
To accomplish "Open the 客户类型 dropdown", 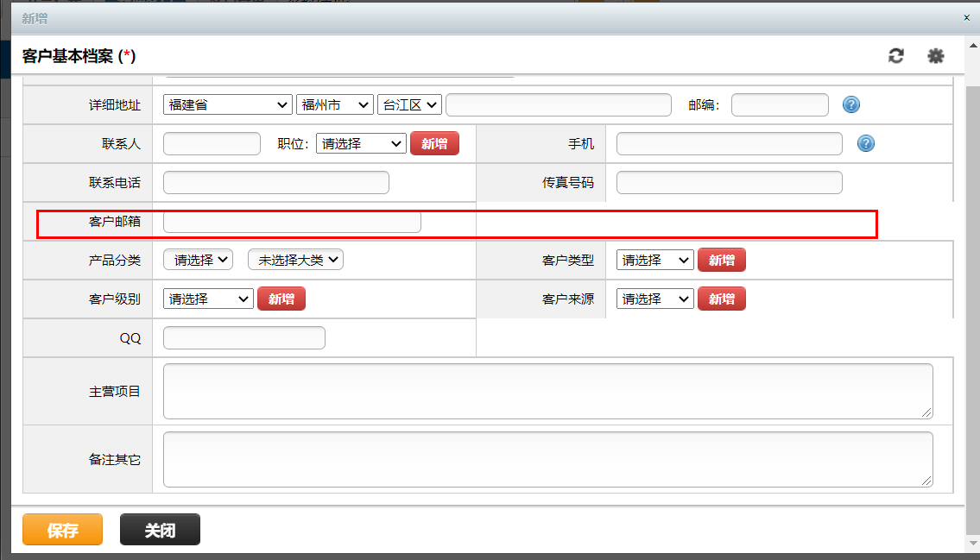I will (x=655, y=261).
